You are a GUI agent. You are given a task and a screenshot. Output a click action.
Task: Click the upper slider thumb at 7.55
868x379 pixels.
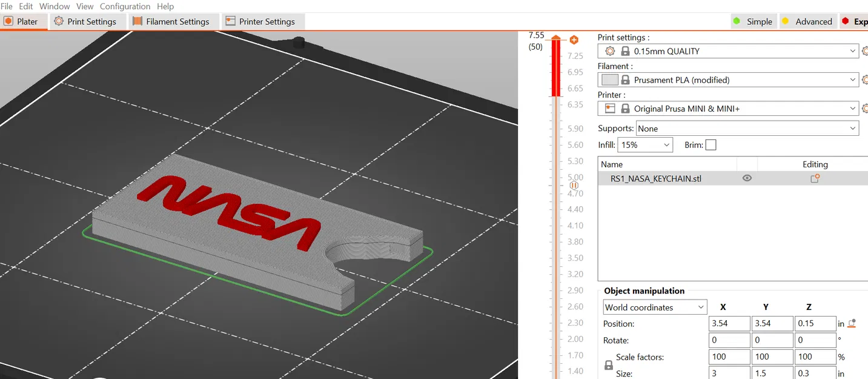(555, 38)
